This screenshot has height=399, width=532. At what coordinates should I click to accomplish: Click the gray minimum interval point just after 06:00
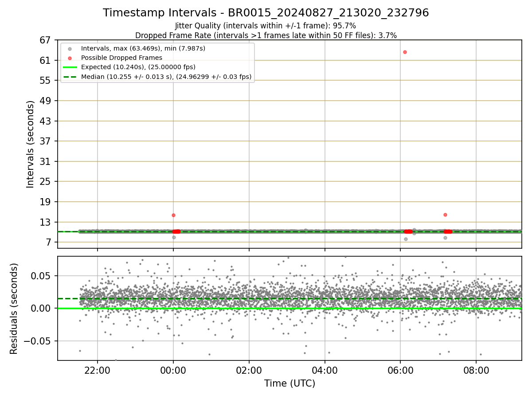click(x=406, y=239)
